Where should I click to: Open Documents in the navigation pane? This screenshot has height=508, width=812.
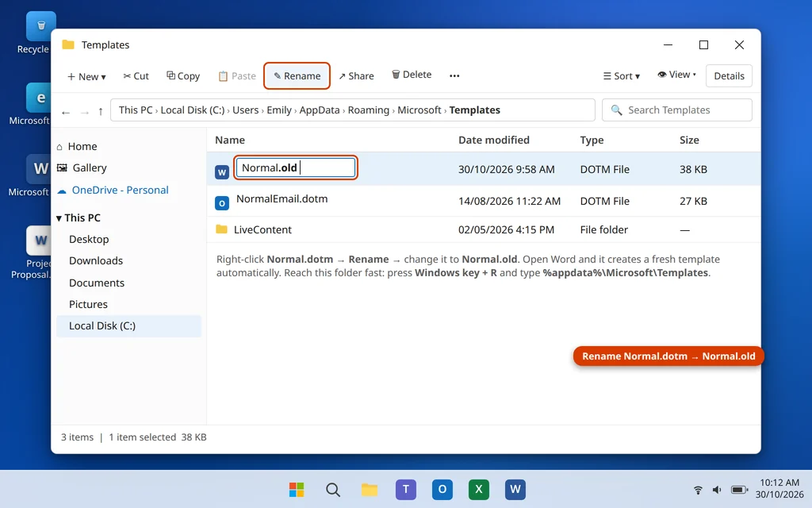pos(97,283)
